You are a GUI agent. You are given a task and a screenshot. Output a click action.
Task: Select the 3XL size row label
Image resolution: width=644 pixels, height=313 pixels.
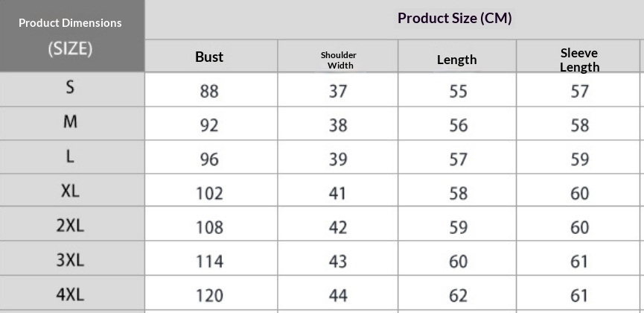pyautogui.click(x=70, y=260)
